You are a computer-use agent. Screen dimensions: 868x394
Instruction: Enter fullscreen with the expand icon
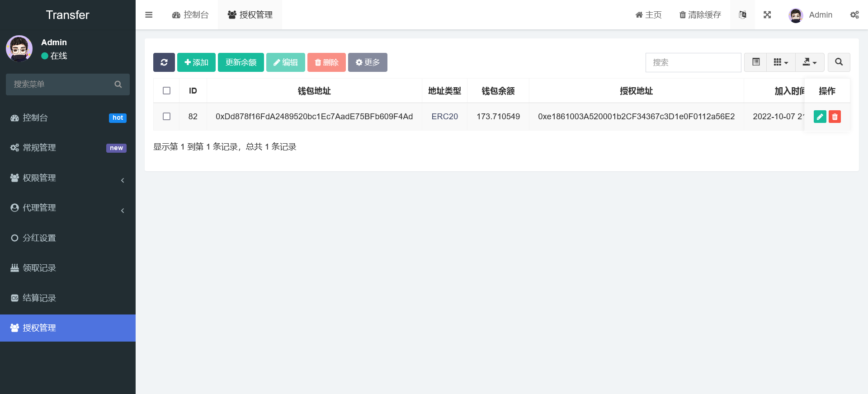click(767, 15)
